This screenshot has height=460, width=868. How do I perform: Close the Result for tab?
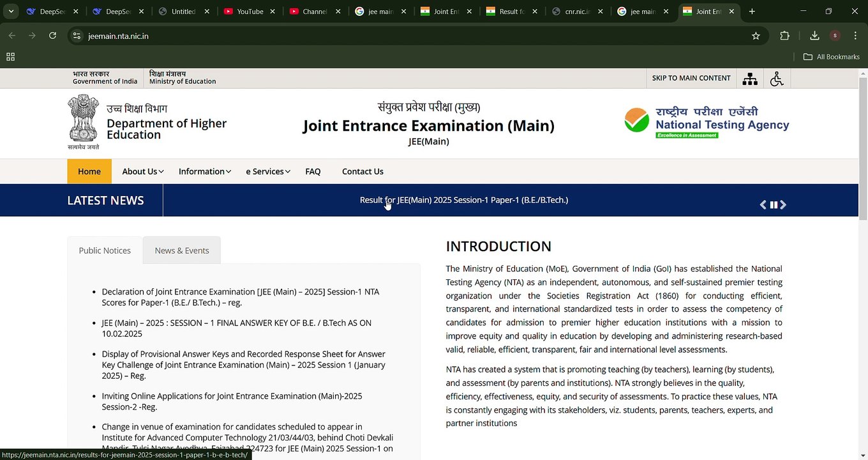coord(535,11)
